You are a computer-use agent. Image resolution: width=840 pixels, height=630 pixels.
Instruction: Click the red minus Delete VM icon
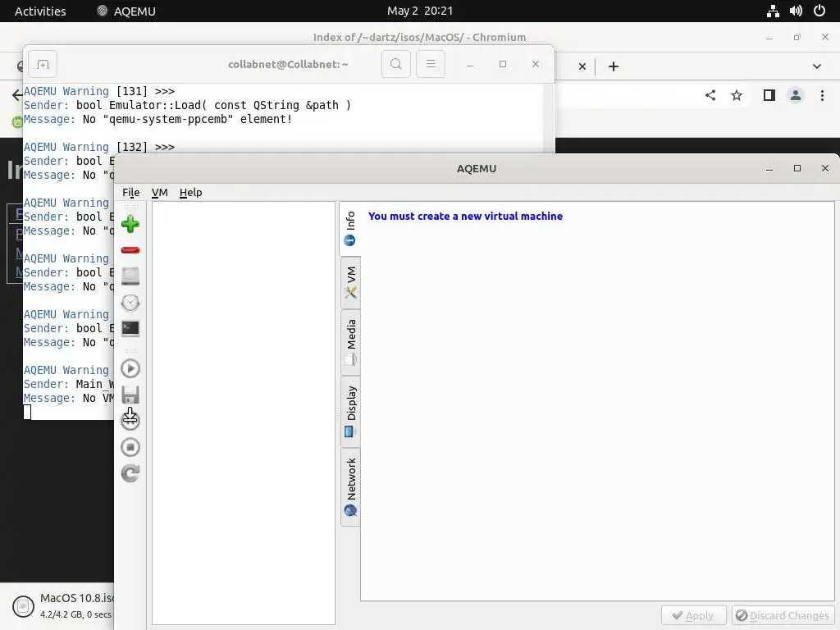[130, 250]
